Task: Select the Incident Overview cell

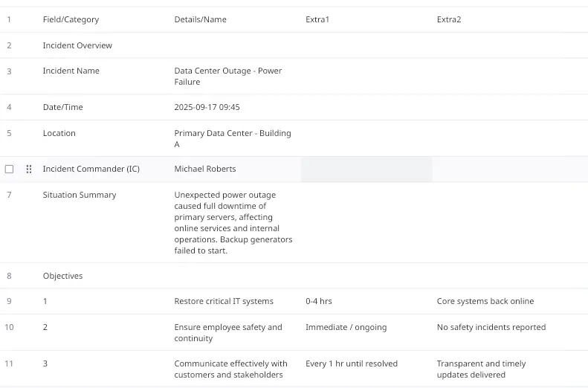Action: pos(77,45)
